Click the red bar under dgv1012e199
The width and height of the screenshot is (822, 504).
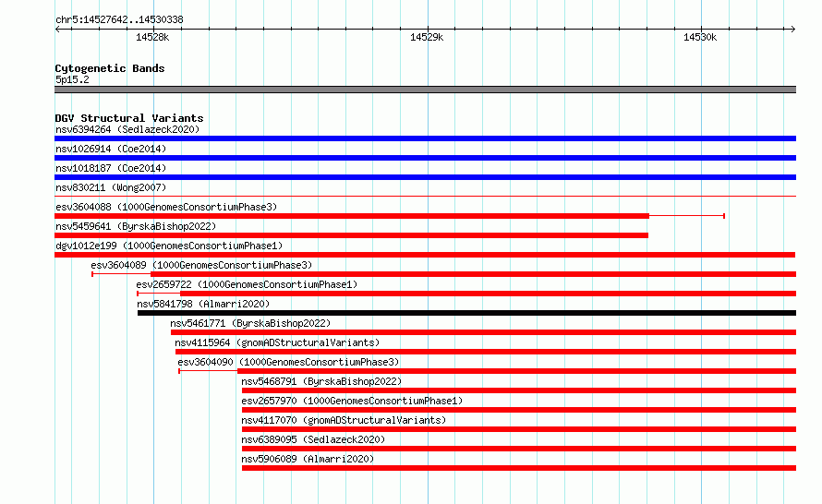[425, 255]
